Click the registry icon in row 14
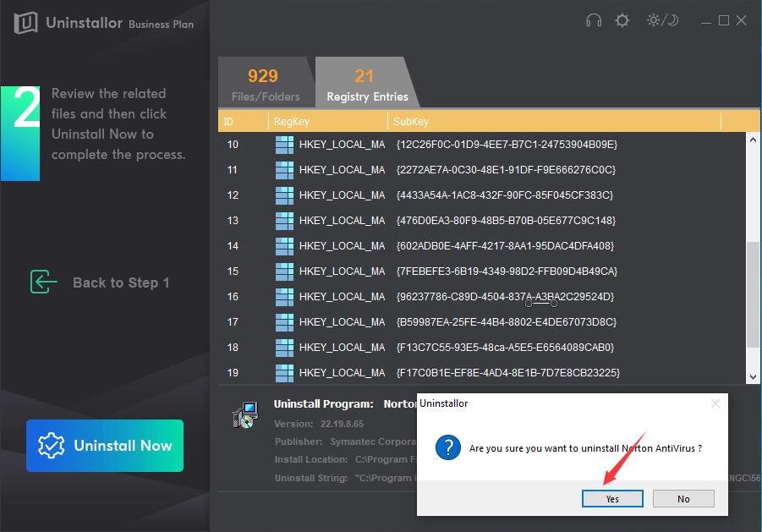The width and height of the screenshot is (762, 532). point(284,246)
